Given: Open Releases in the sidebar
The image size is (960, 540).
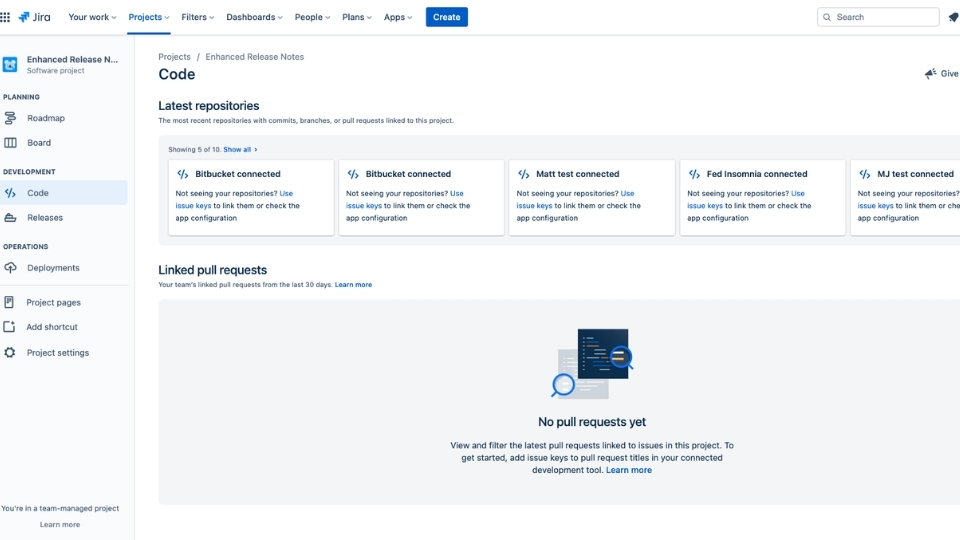Looking at the screenshot, I should click(64, 217).
